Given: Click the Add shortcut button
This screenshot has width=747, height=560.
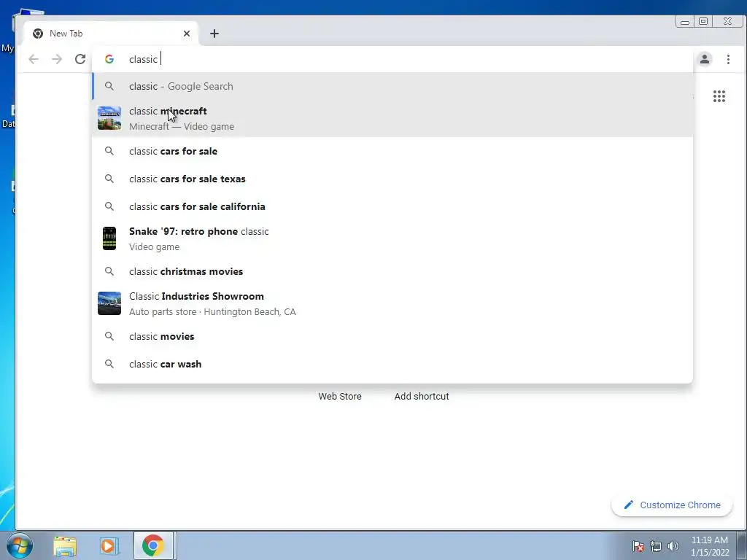Looking at the screenshot, I should [x=422, y=396].
